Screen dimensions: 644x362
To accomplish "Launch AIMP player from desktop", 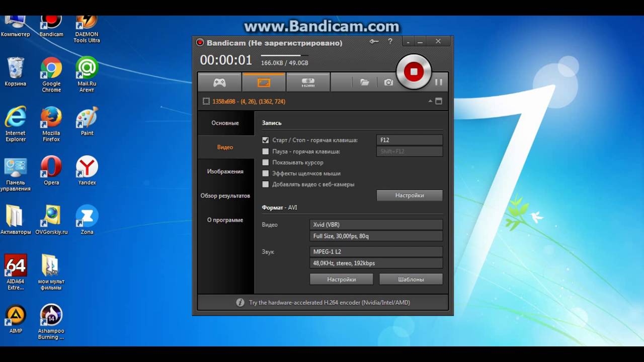I will pos(16,319).
